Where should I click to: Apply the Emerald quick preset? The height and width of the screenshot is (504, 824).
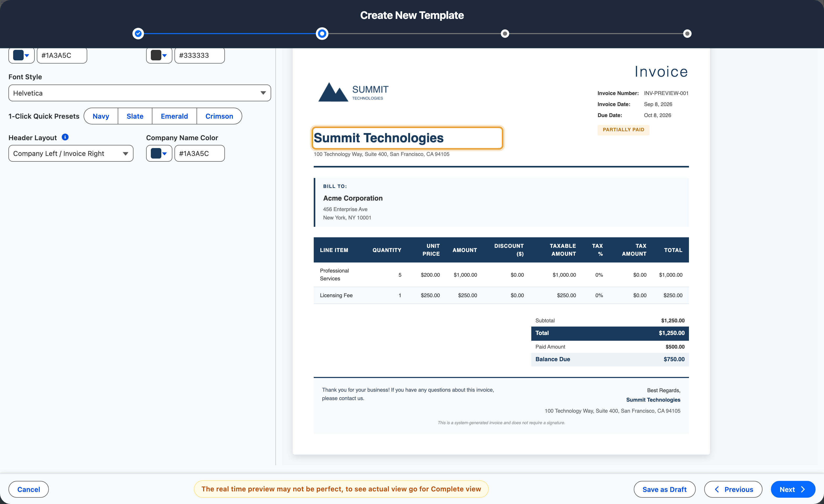[x=174, y=116]
